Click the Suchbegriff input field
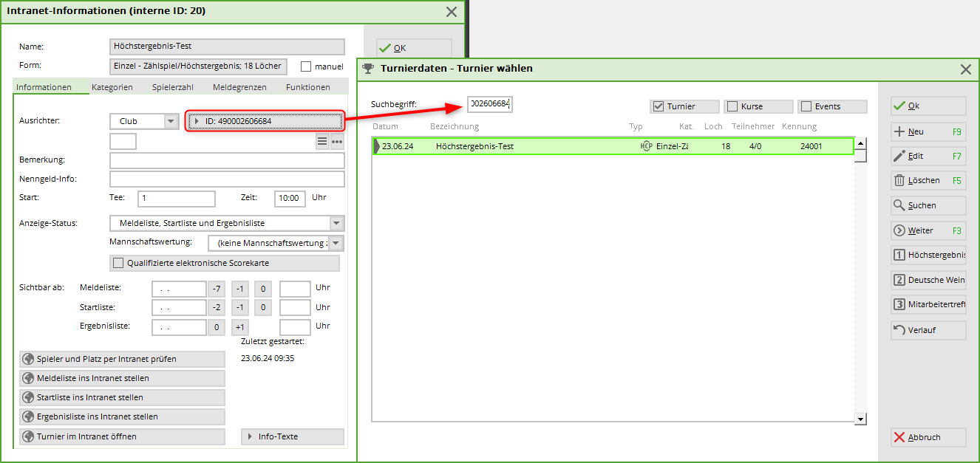This screenshot has width=980, height=463. click(490, 104)
